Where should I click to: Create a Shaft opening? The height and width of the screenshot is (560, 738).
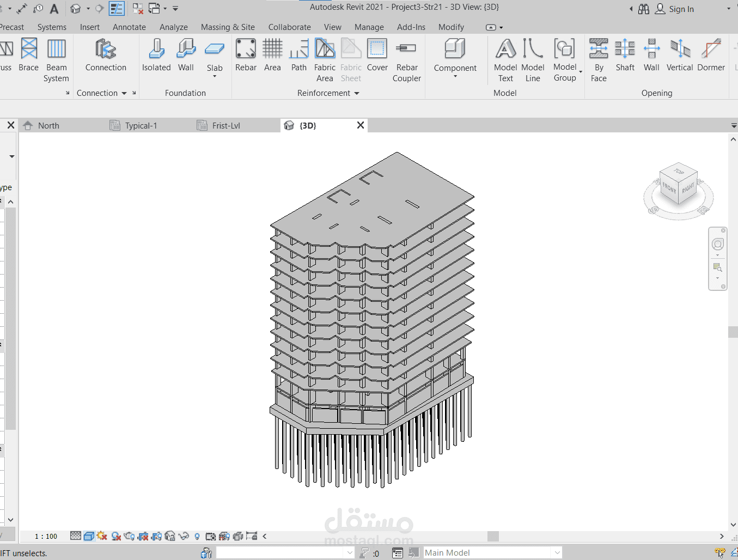click(x=625, y=55)
